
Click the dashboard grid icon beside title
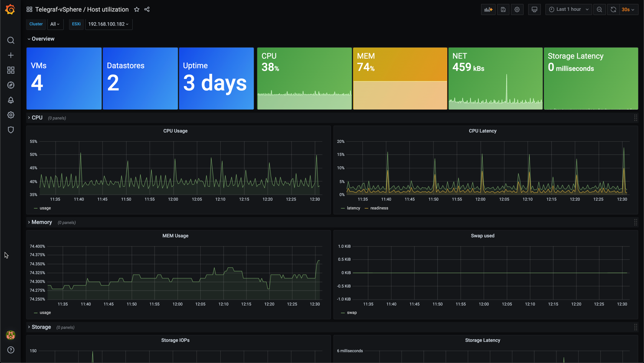pyautogui.click(x=29, y=9)
